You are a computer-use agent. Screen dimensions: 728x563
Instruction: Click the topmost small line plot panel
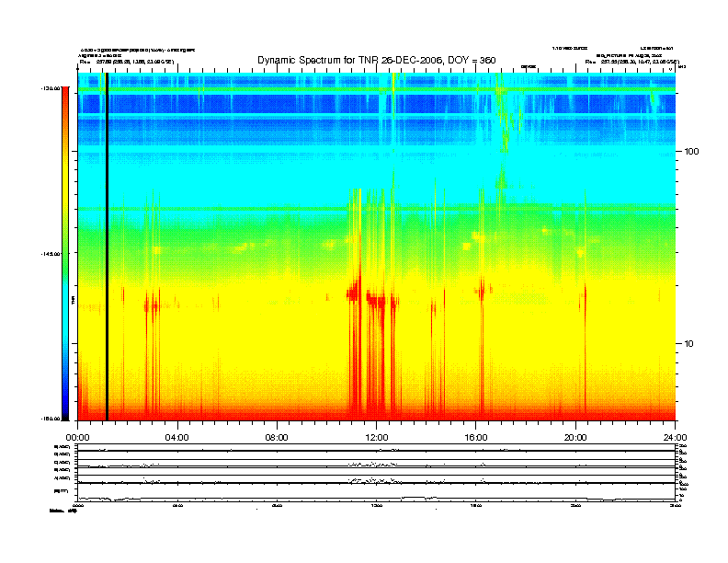click(x=376, y=447)
